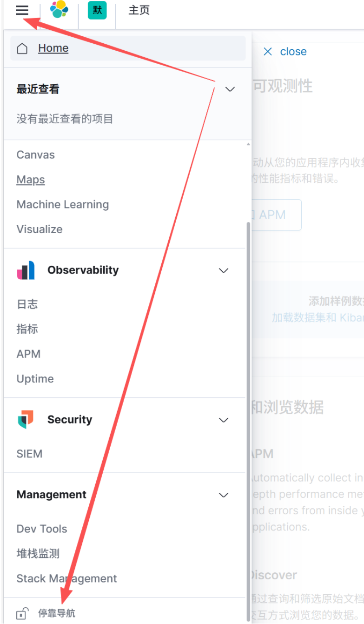Collapse the Security section chevron

(224, 420)
